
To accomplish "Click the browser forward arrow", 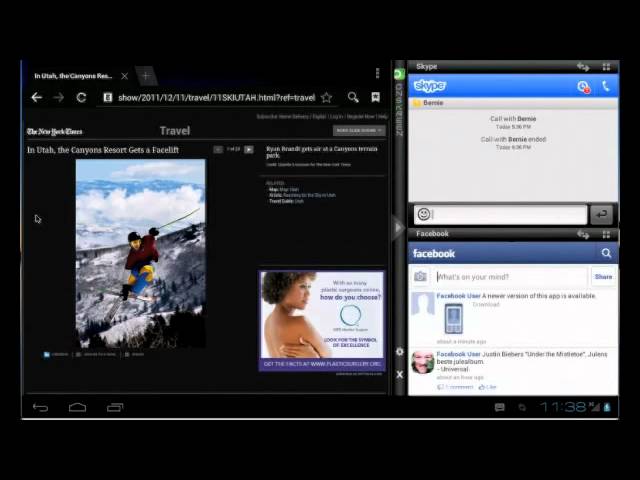I will click(x=59, y=98).
